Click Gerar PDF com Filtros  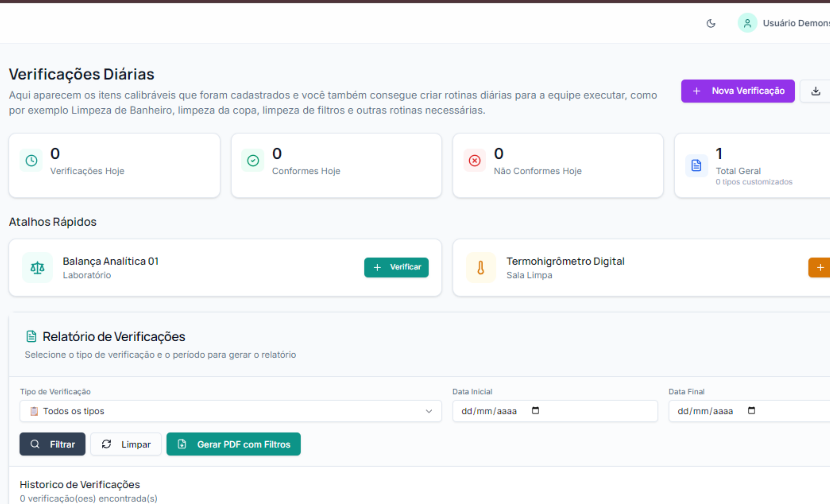point(233,444)
